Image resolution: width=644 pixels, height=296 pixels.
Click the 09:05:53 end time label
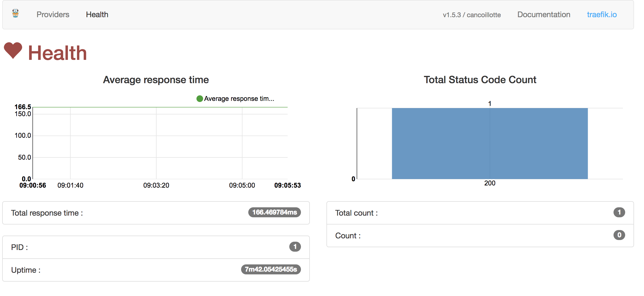click(287, 185)
